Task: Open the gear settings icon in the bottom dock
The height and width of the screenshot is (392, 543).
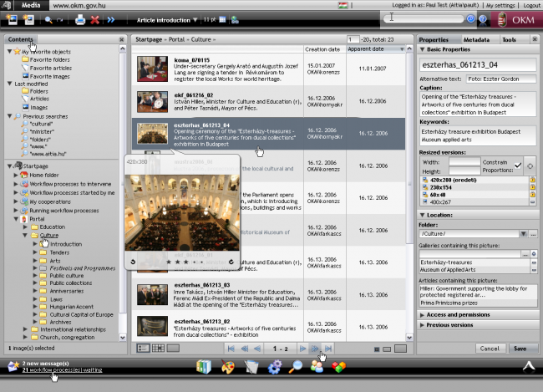Action: click(x=274, y=367)
